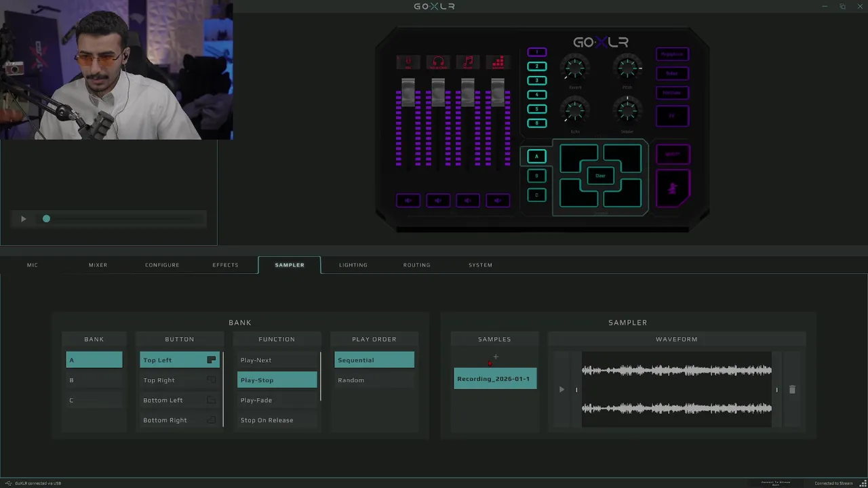The width and height of the screenshot is (868, 488).
Task: Mute the third fader channel on the device
Action: pos(468,201)
